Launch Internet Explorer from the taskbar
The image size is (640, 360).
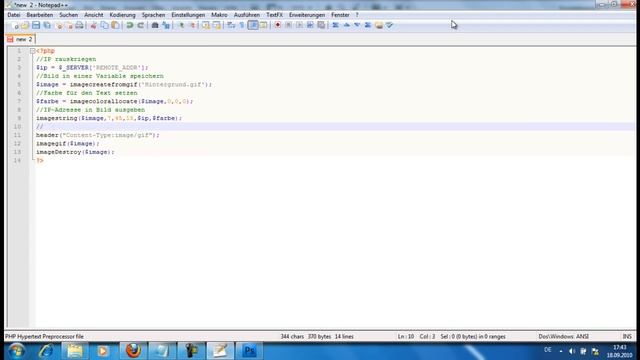point(46,351)
